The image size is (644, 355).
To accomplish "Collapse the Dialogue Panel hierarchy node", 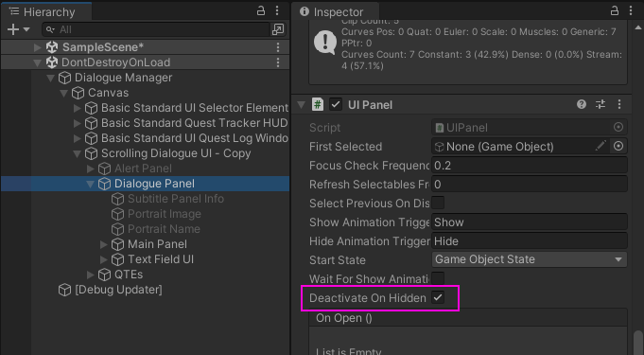I will coord(91,184).
